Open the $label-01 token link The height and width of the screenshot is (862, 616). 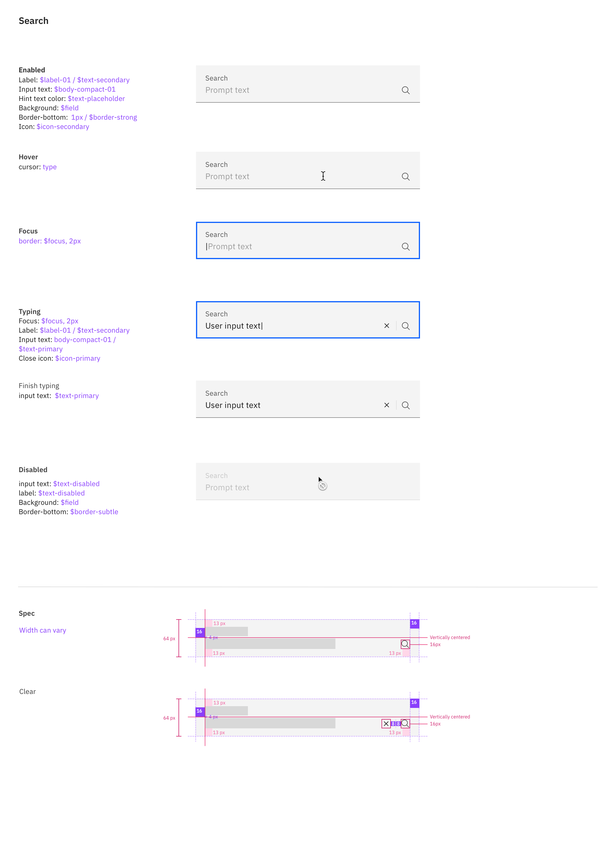(55, 80)
